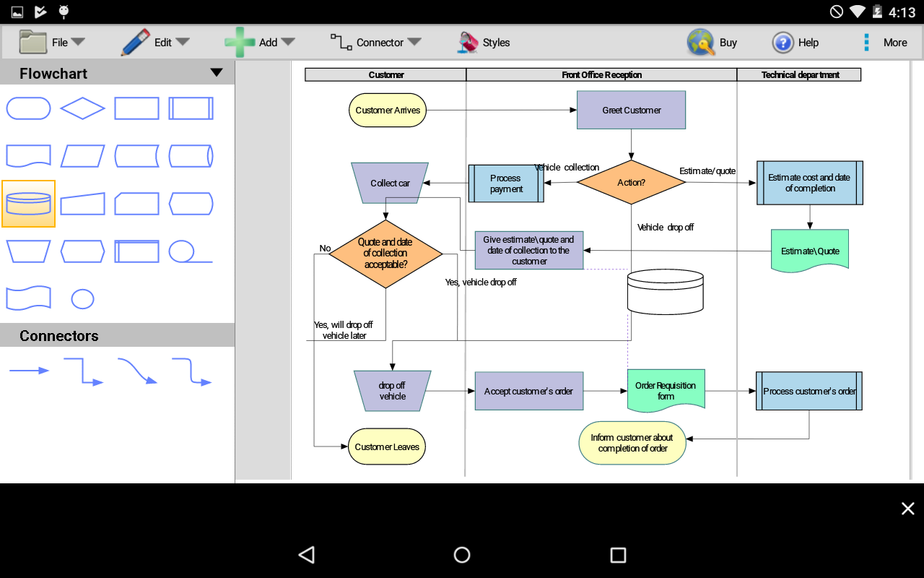Click the Buy button

point(713,42)
